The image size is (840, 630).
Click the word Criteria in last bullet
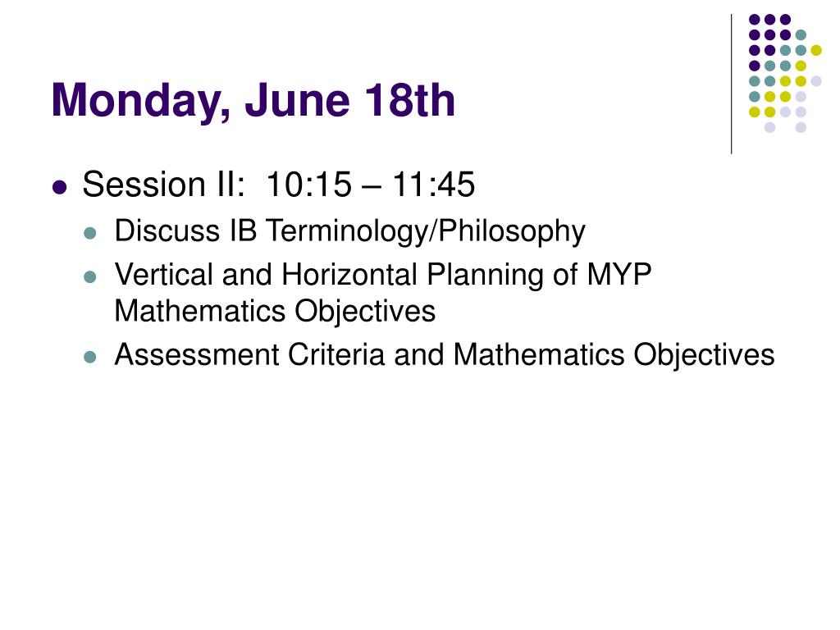tap(336, 354)
